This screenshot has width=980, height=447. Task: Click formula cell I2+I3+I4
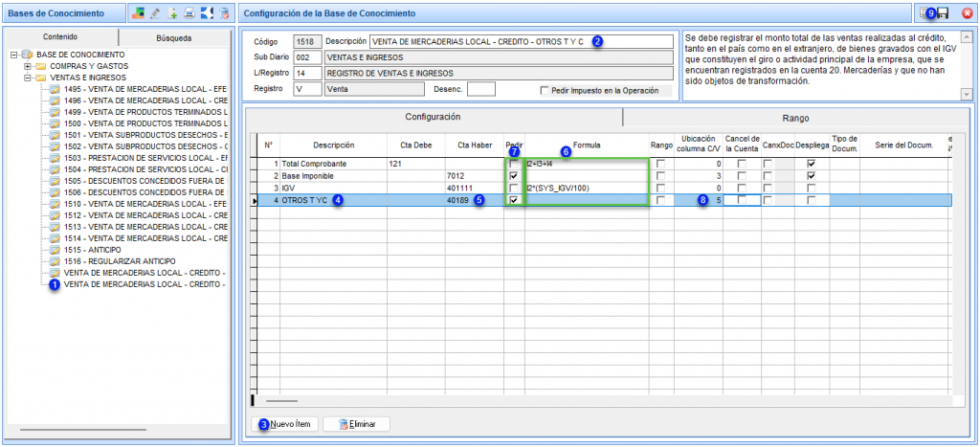pos(587,164)
